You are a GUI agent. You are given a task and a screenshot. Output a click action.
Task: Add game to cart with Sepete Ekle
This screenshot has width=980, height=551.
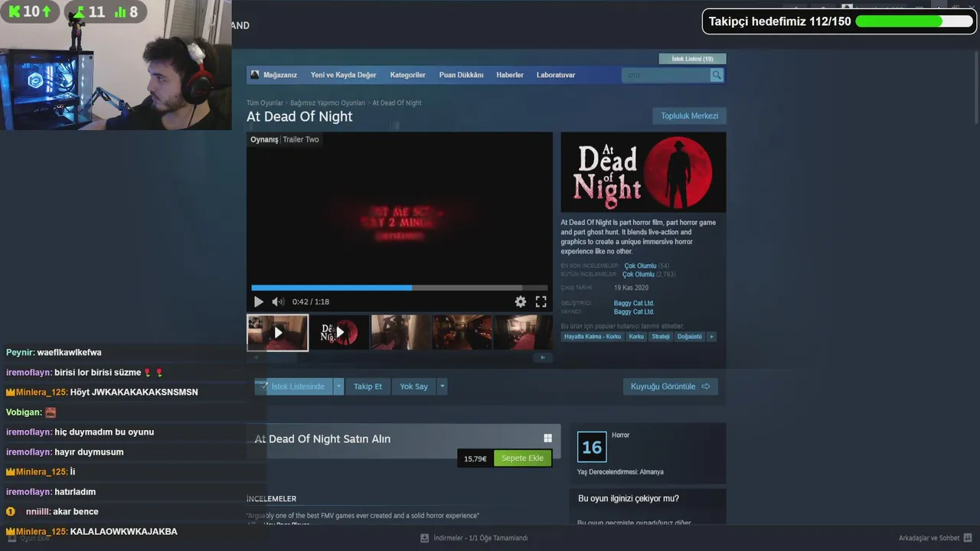pyautogui.click(x=522, y=458)
